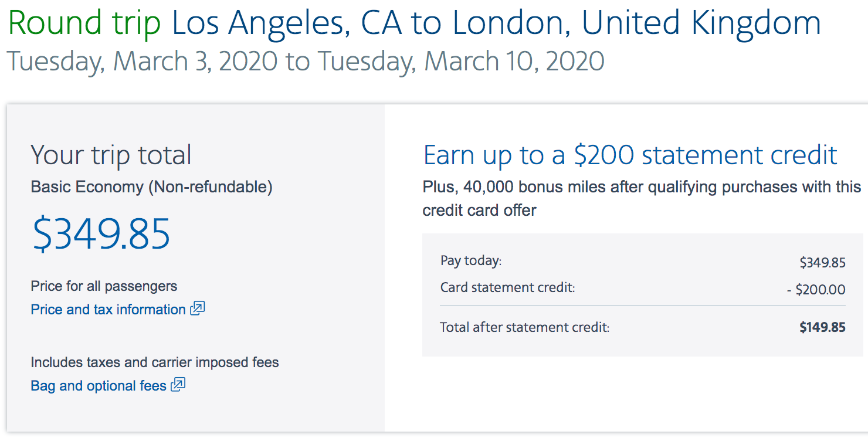Click the green Round trip text

[x=84, y=23]
